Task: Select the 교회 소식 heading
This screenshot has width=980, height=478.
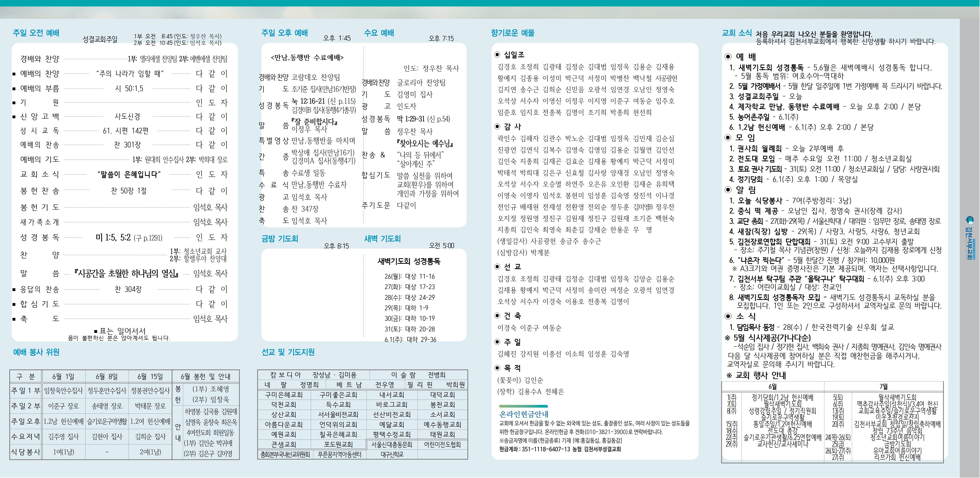Action: pos(737,33)
